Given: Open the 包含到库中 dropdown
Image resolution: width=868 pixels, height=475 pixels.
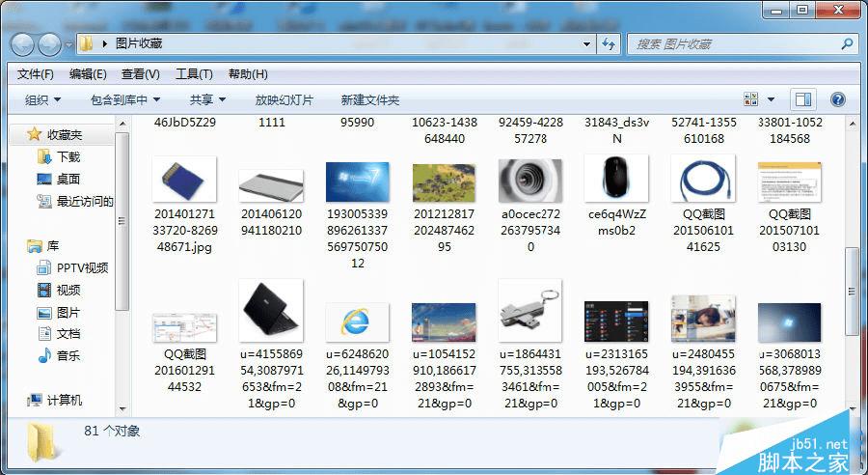Looking at the screenshot, I should click(125, 100).
